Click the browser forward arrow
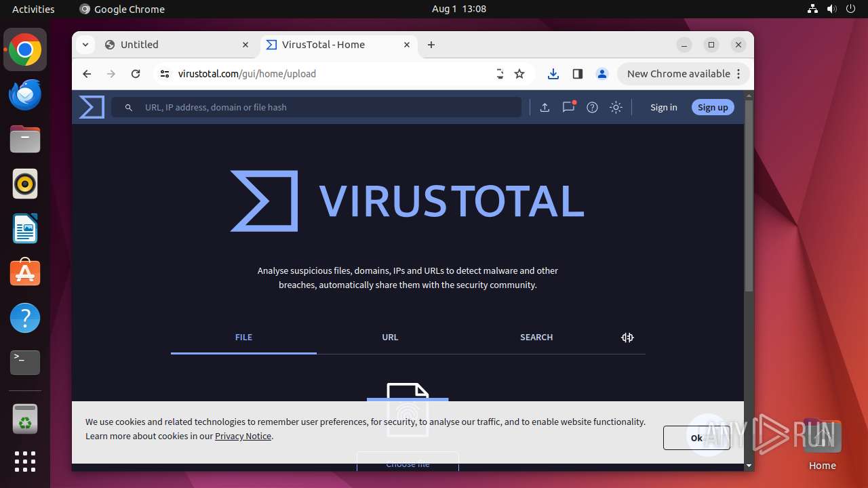 (111, 74)
